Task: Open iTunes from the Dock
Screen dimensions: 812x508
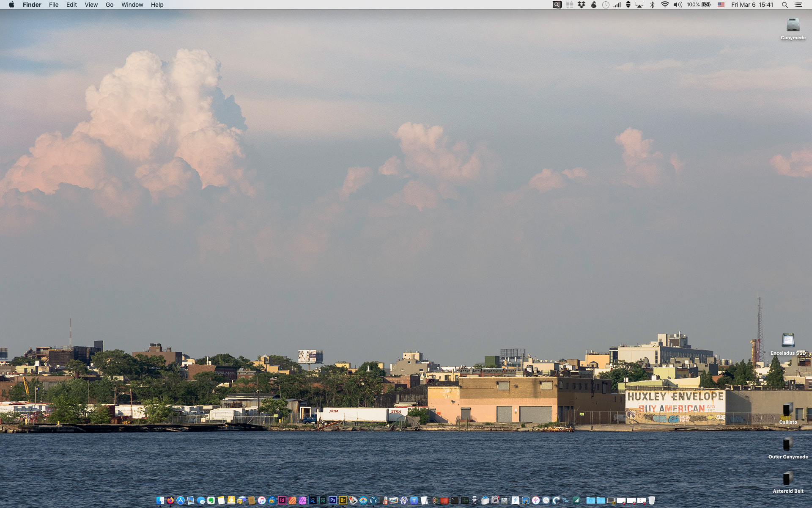Action: 262,500
